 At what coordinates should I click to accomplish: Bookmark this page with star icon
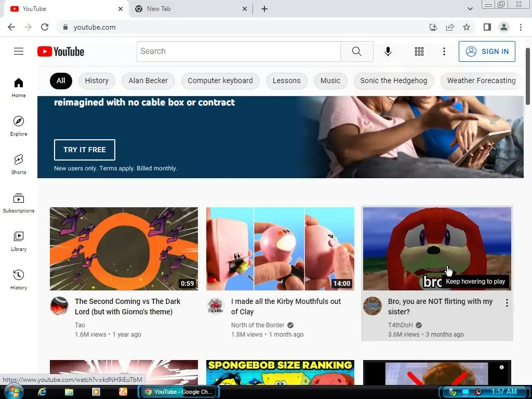click(x=467, y=27)
